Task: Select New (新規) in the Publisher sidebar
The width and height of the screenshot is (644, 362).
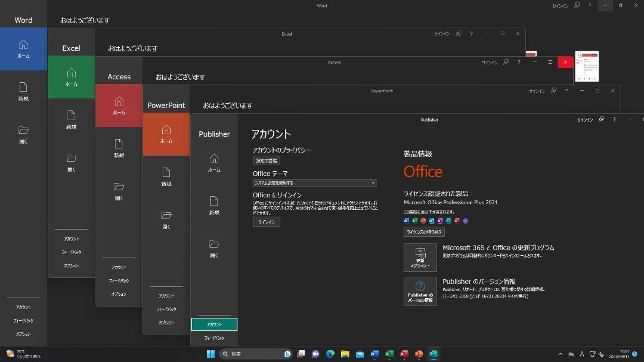Action: pos(214,205)
